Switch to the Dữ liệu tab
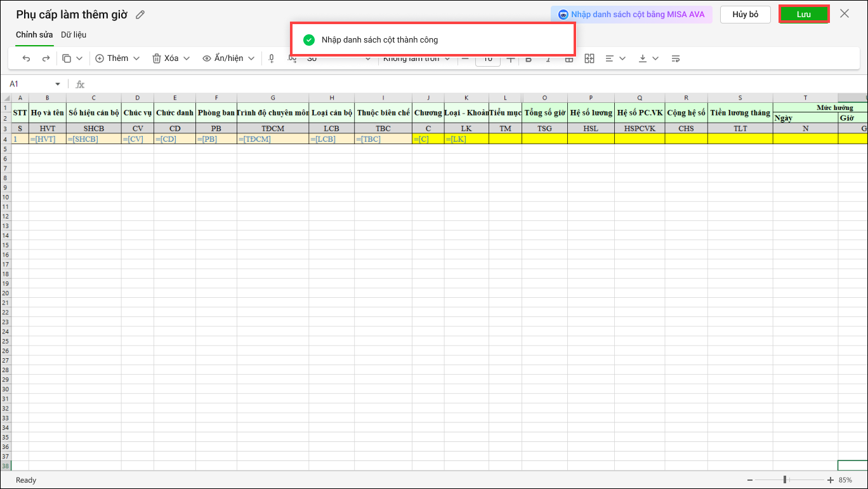The image size is (868, 489). (74, 35)
